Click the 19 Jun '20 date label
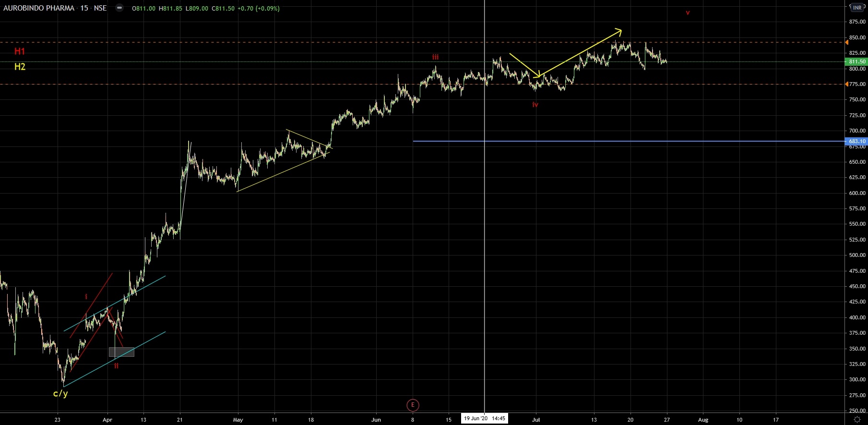 [484, 419]
